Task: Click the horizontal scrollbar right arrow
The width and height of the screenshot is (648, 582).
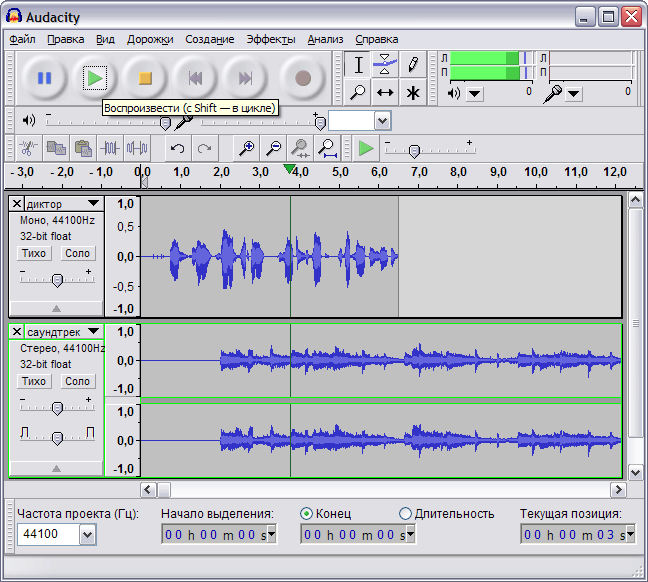Action: (618, 490)
